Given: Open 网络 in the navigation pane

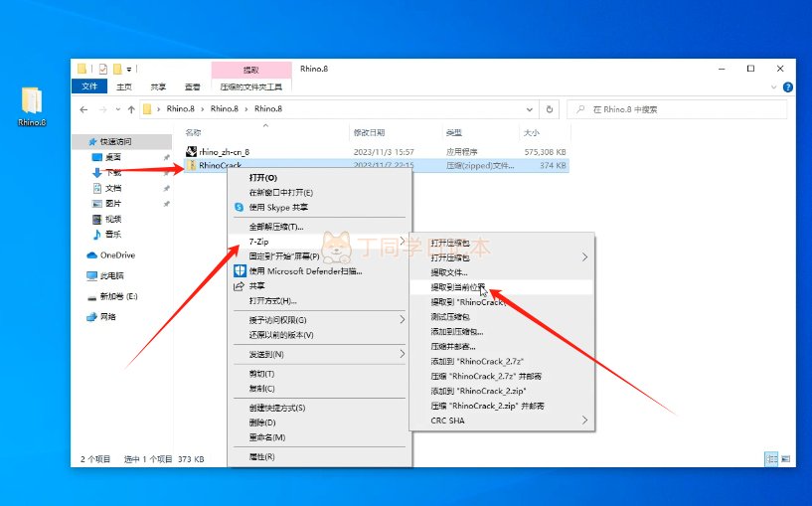Looking at the screenshot, I should tap(107, 316).
